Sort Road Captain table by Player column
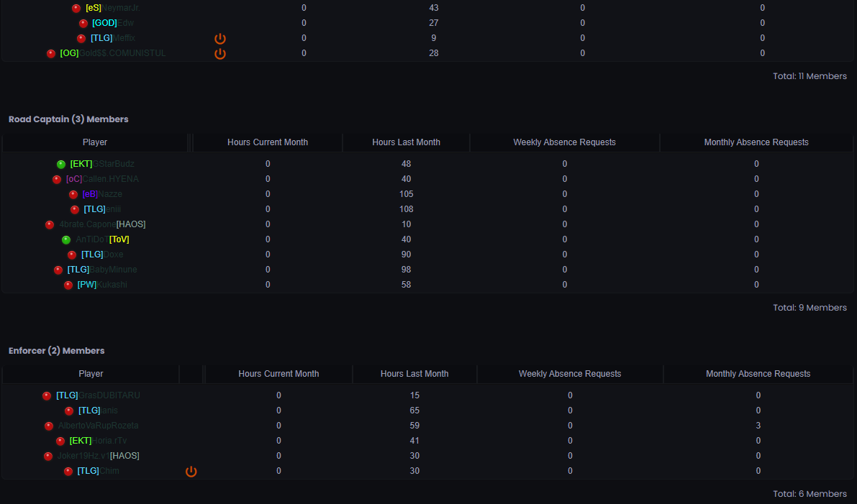 [x=95, y=142]
